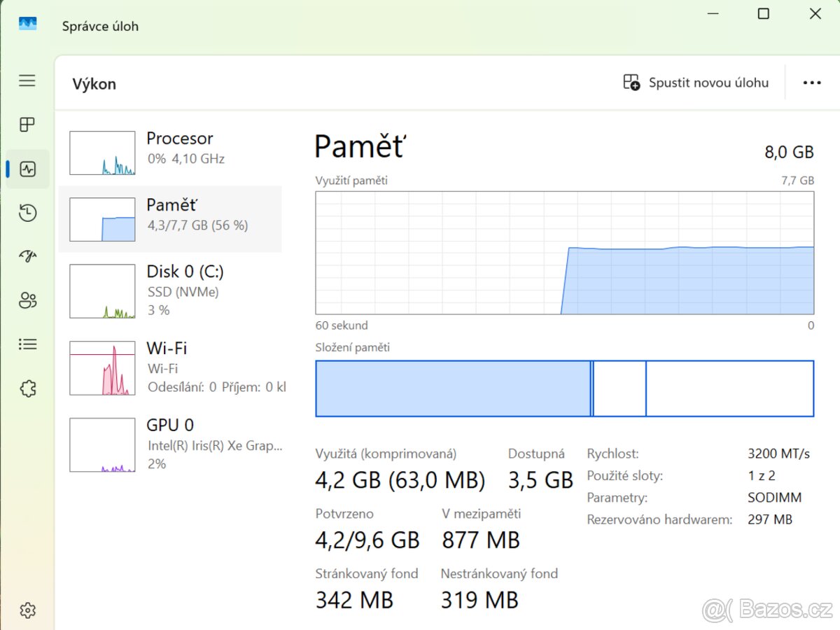Click the memory usage graph
Screen dimensions: 840x630
tap(564, 253)
